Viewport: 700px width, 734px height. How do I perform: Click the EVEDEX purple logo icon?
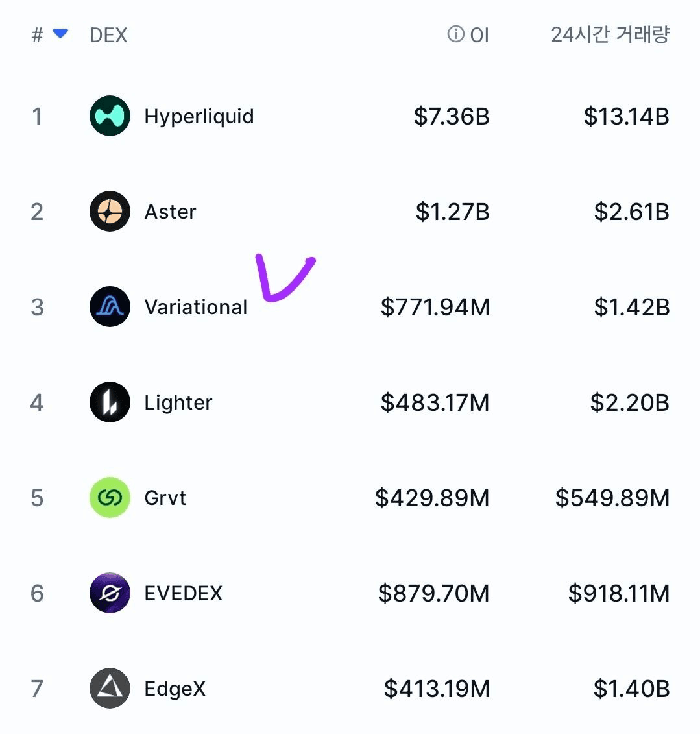(110, 593)
